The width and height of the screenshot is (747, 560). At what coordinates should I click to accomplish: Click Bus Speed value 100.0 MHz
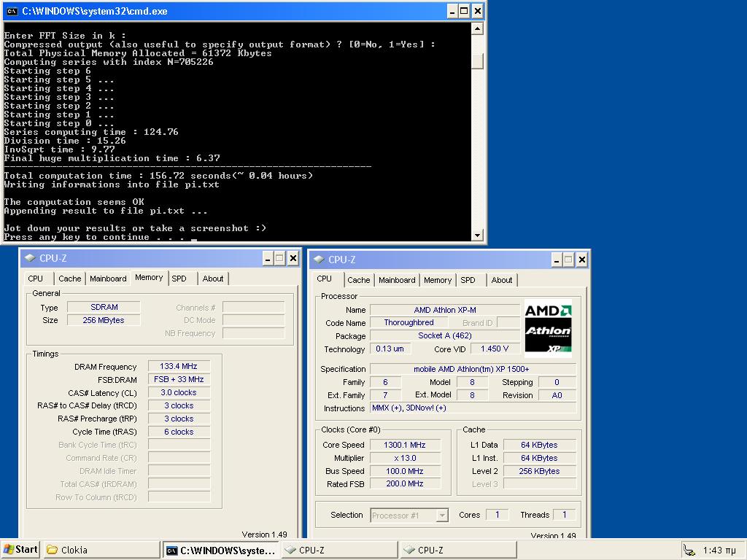point(405,471)
